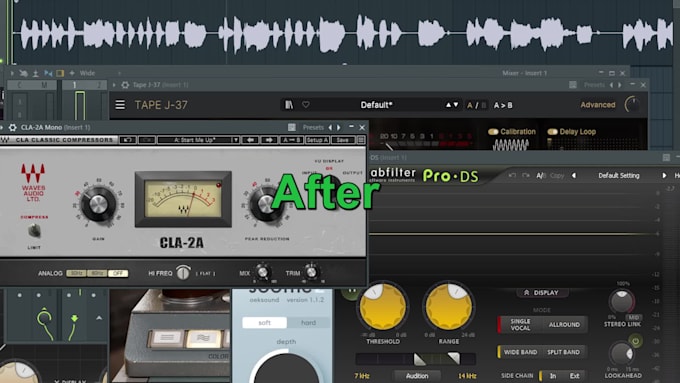
Task: Click the Waves logo in CLA toolbar
Action: tap(5, 140)
